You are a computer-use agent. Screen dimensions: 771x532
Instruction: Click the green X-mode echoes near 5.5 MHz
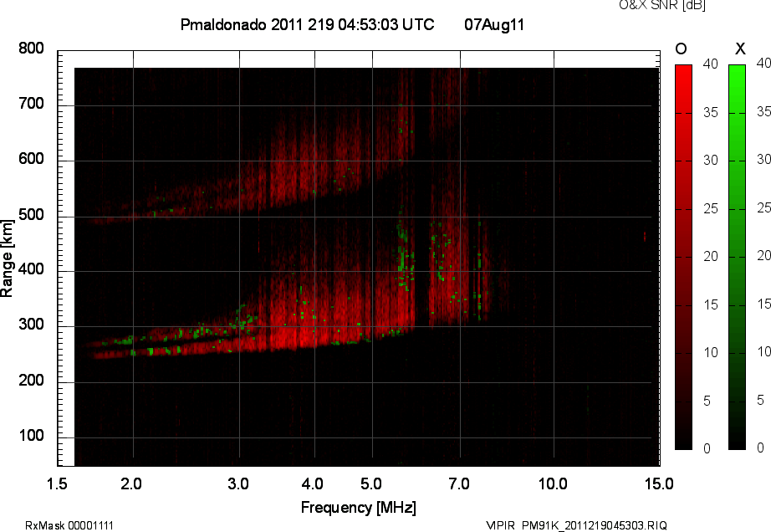[x=403, y=256]
